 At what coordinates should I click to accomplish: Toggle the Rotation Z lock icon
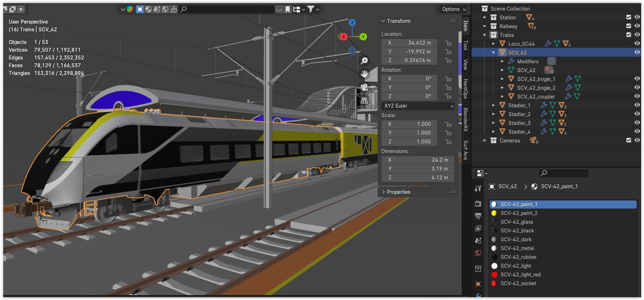click(448, 96)
